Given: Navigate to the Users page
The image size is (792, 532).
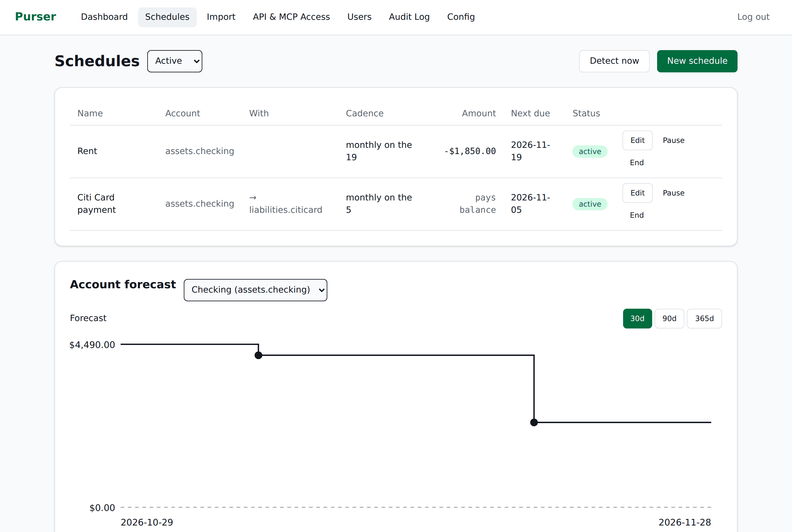Looking at the screenshot, I should click(x=359, y=17).
